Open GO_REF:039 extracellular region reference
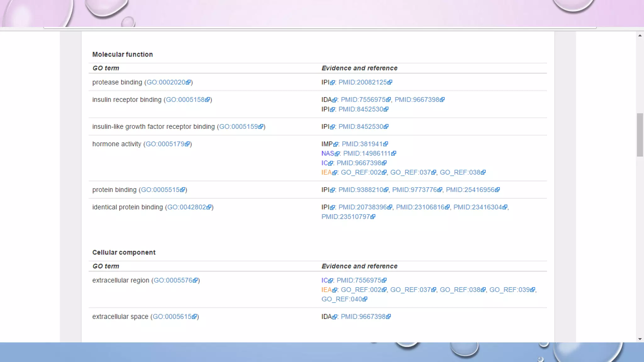Viewport: 644px width, 362px height. (x=509, y=290)
